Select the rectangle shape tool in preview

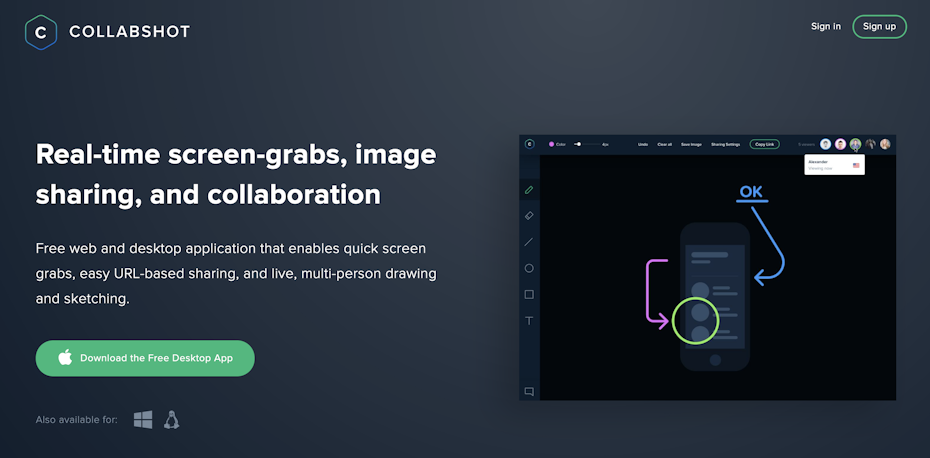[x=529, y=294]
